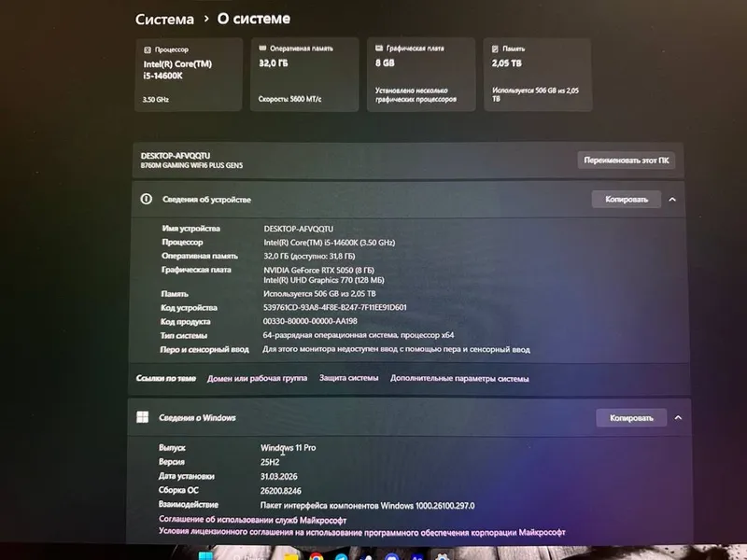Open the Защита системы link
747x560 pixels.
click(348, 378)
